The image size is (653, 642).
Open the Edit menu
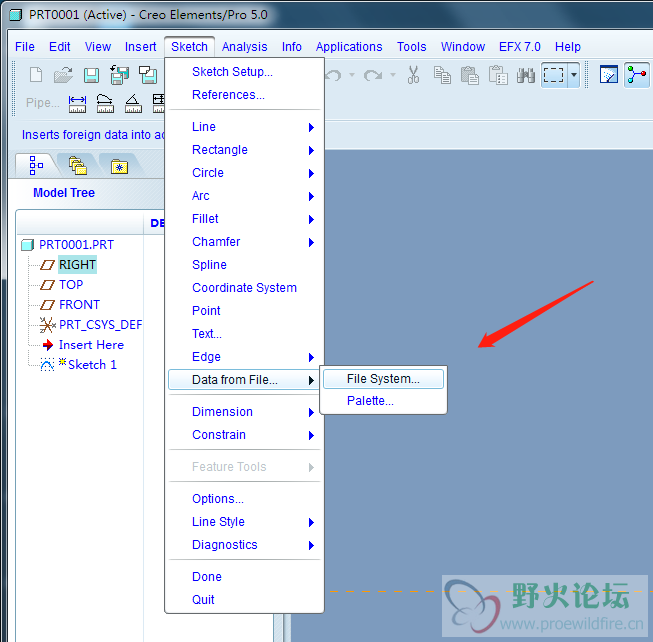coord(60,47)
